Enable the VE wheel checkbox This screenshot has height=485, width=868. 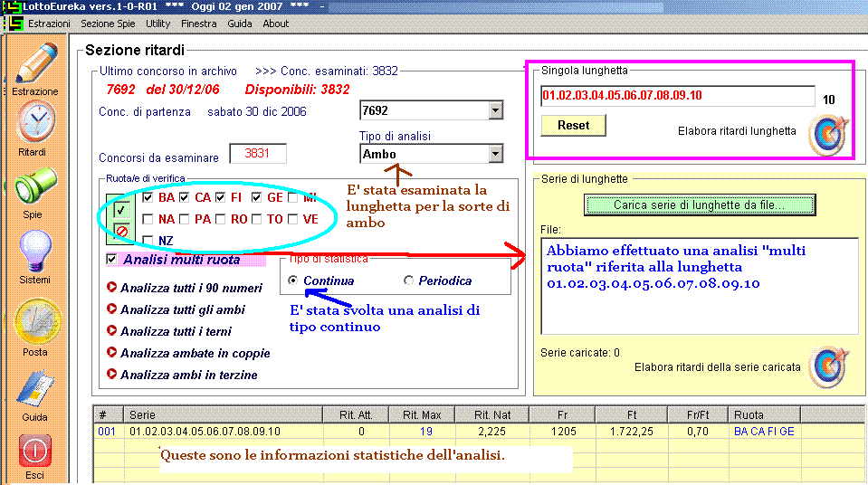[x=293, y=219]
